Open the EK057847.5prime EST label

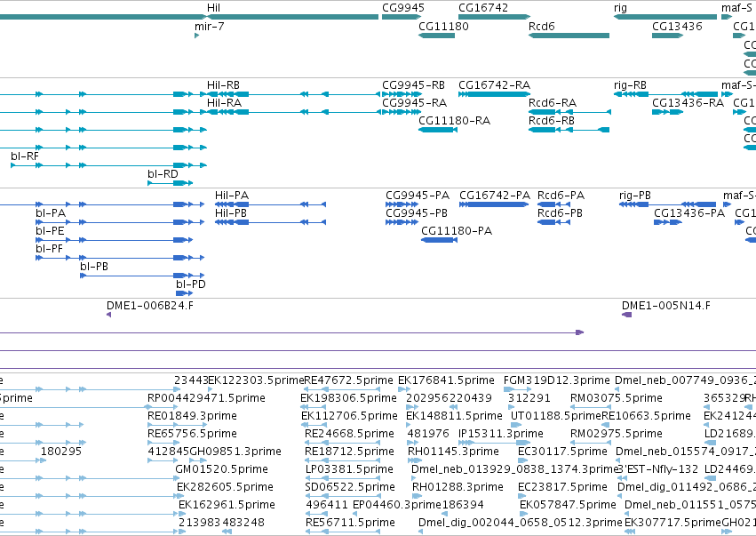click(x=568, y=505)
